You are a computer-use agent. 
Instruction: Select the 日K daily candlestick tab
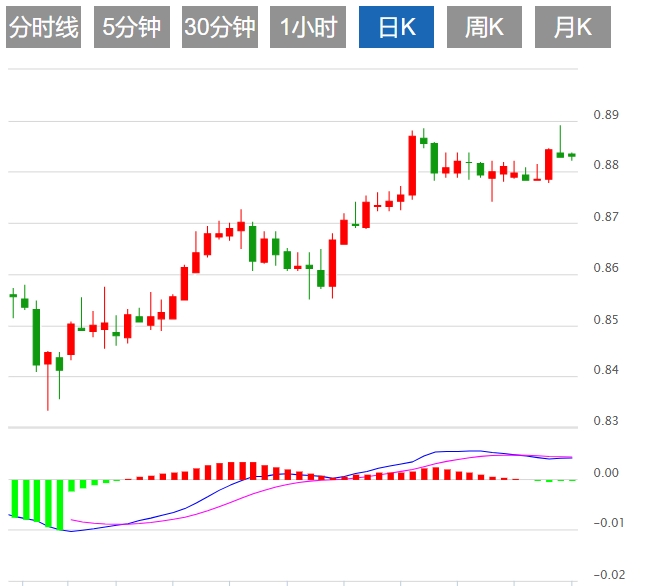396,27
